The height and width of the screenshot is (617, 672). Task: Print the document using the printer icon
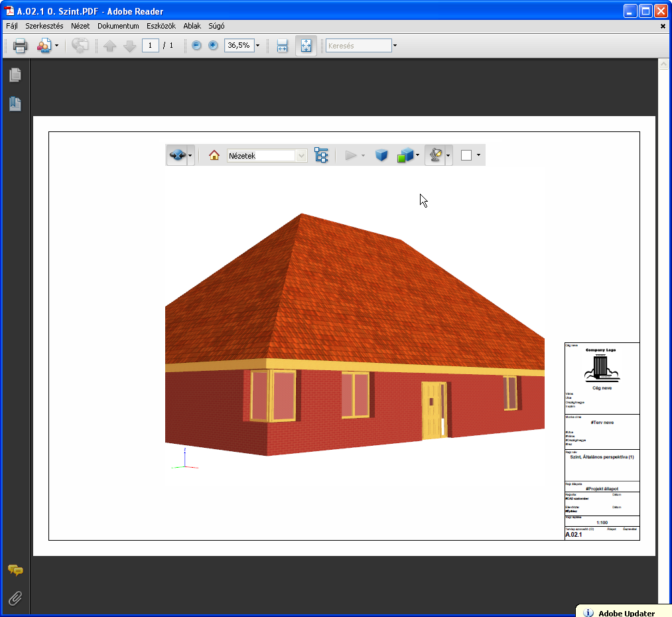coord(19,45)
